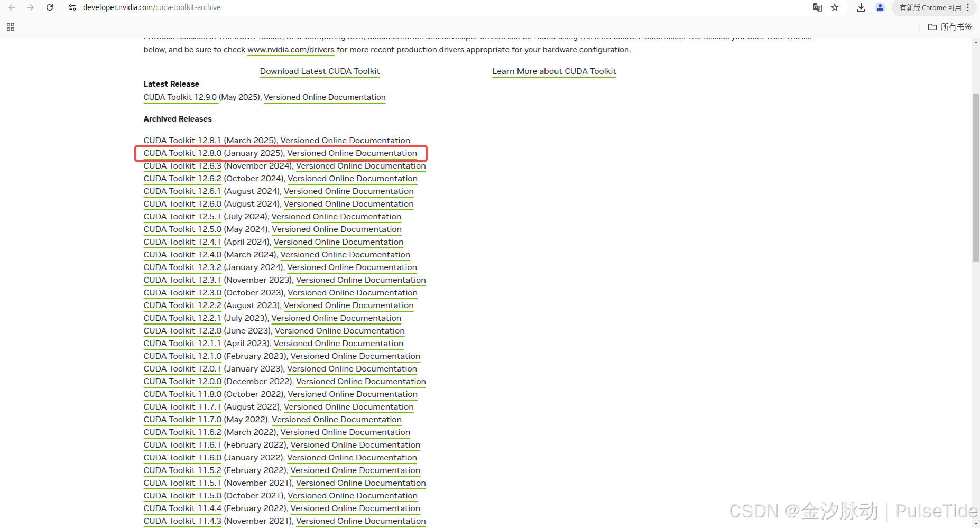Open Versioned Online Documentation for 12.0.0
Viewport: 980px width, 528px height.
pos(361,382)
